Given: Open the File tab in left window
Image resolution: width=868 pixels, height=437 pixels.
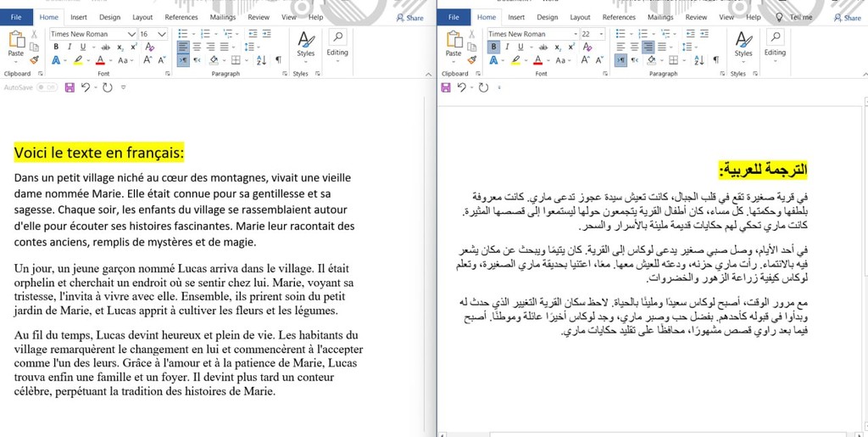Looking at the screenshot, I should 17,17.
